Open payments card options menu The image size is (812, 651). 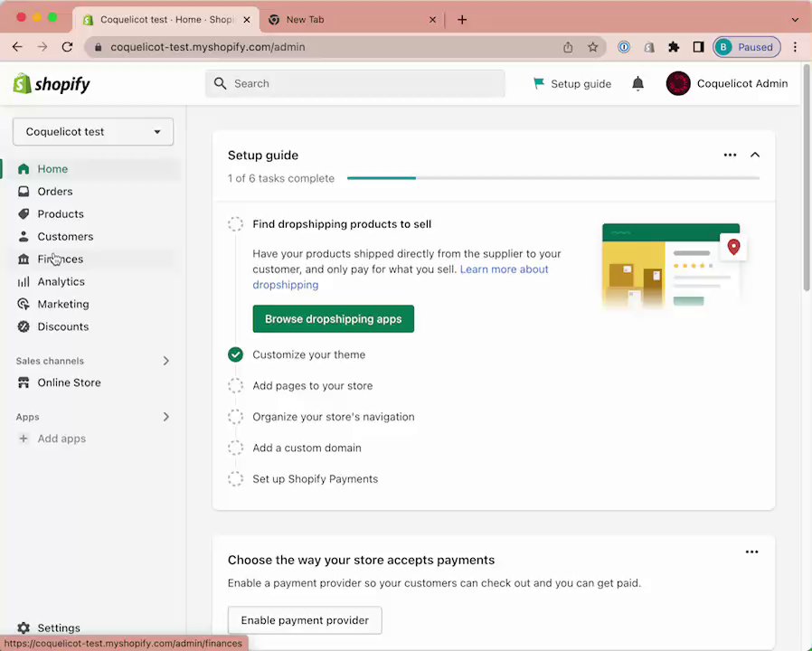[752, 552]
